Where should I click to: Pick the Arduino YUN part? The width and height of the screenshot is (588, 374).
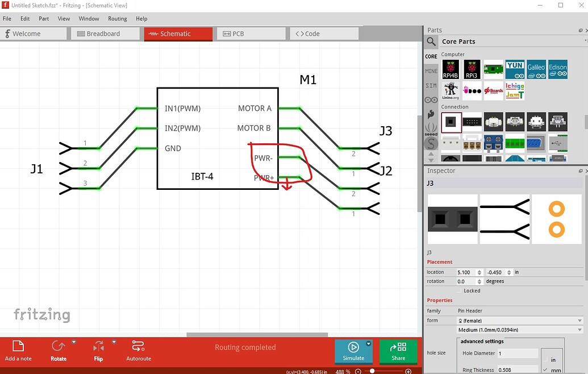pos(515,69)
